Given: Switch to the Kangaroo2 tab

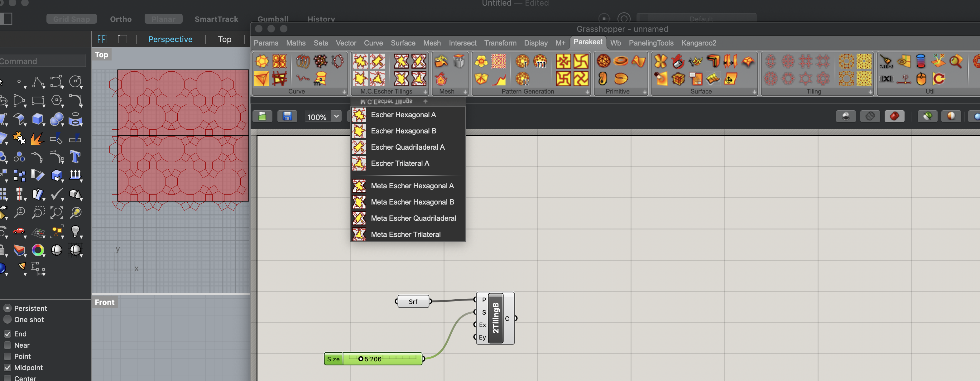Looking at the screenshot, I should click(699, 43).
